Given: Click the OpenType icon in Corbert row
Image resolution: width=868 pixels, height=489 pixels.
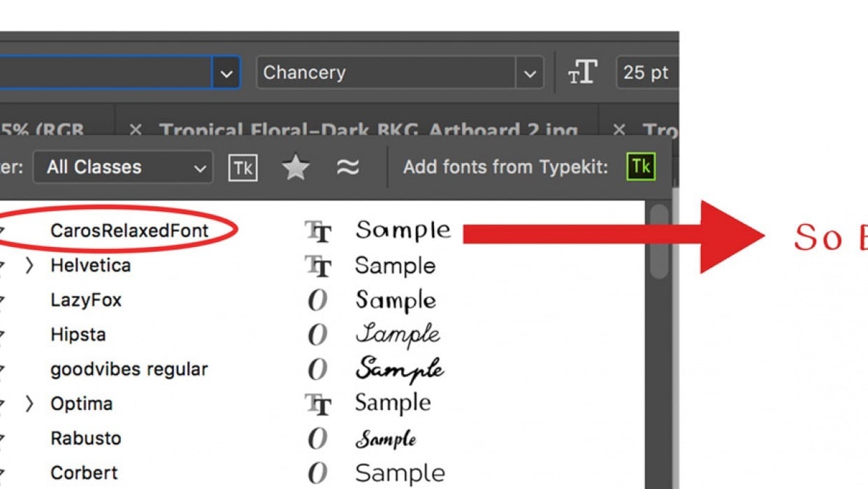Looking at the screenshot, I should click(317, 473).
